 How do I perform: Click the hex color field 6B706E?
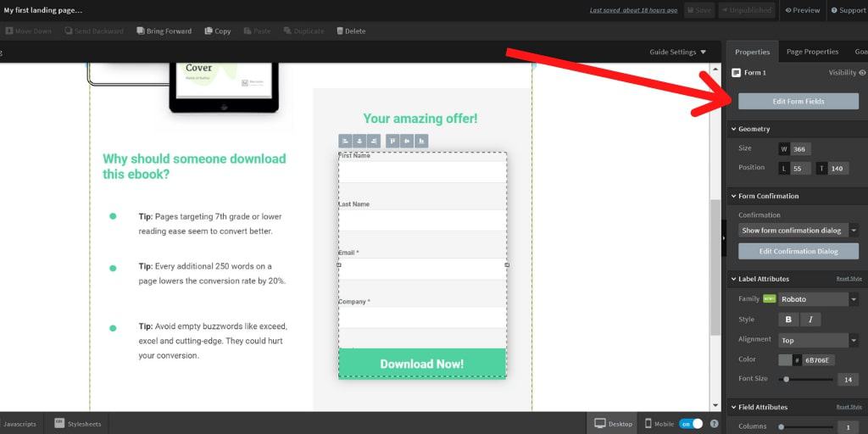click(x=818, y=359)
